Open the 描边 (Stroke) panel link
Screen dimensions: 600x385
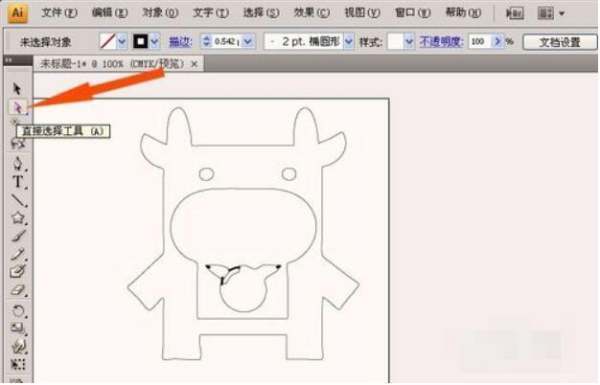(181, 42)
